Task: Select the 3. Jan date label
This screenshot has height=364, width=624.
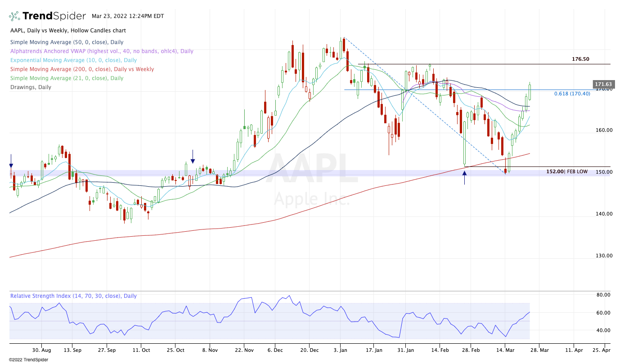Action: click(x=341, y=350)
